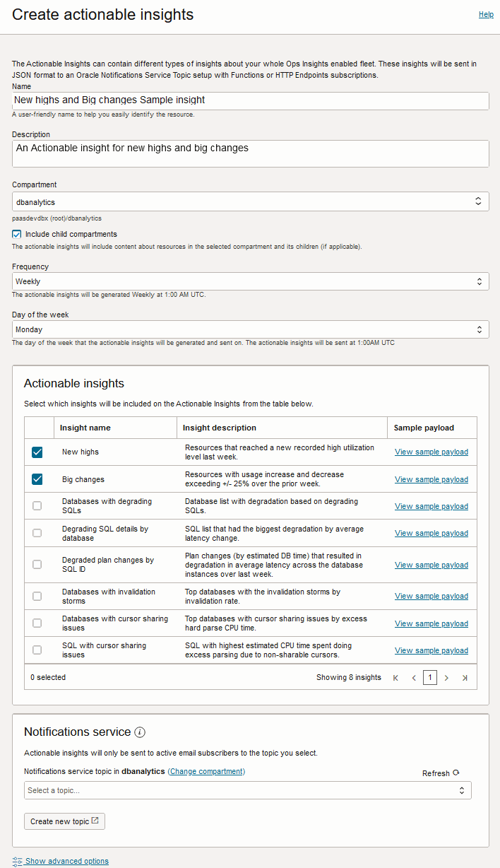
Task: Click the page number input in pagination
Action: coord(429,677)
